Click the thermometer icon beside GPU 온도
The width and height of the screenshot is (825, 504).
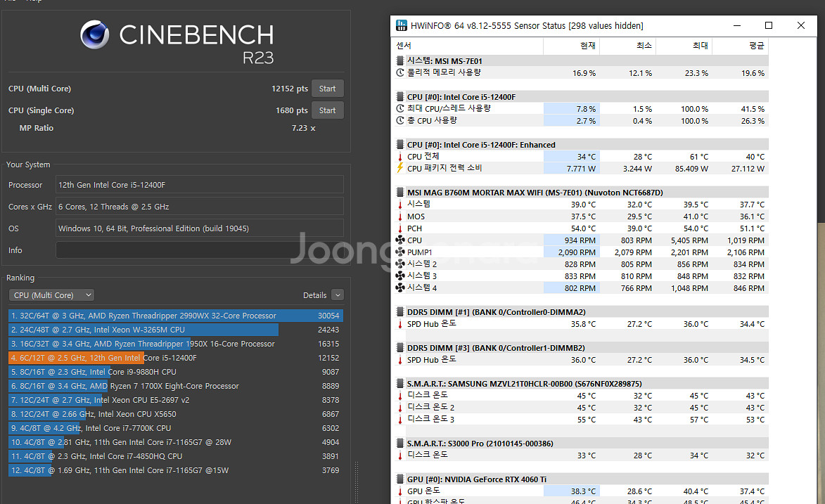pos(400,491)
